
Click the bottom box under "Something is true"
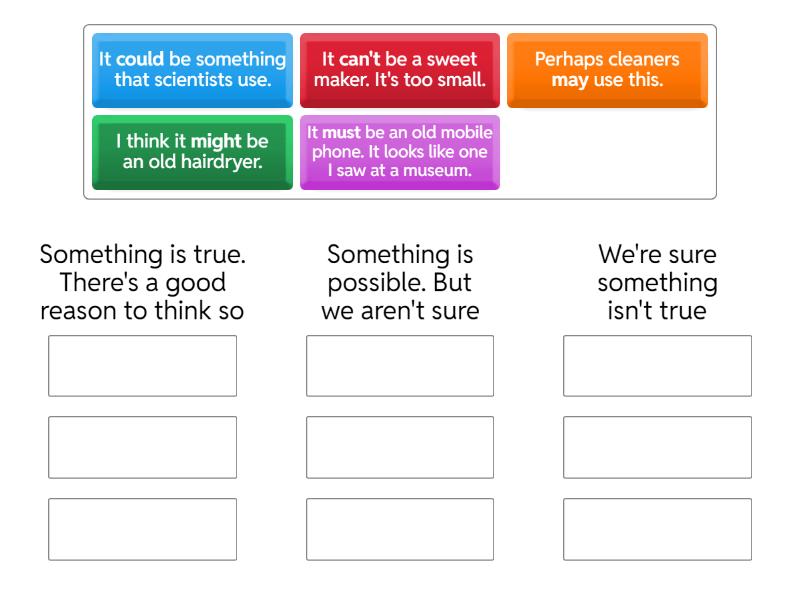point(142,529)
